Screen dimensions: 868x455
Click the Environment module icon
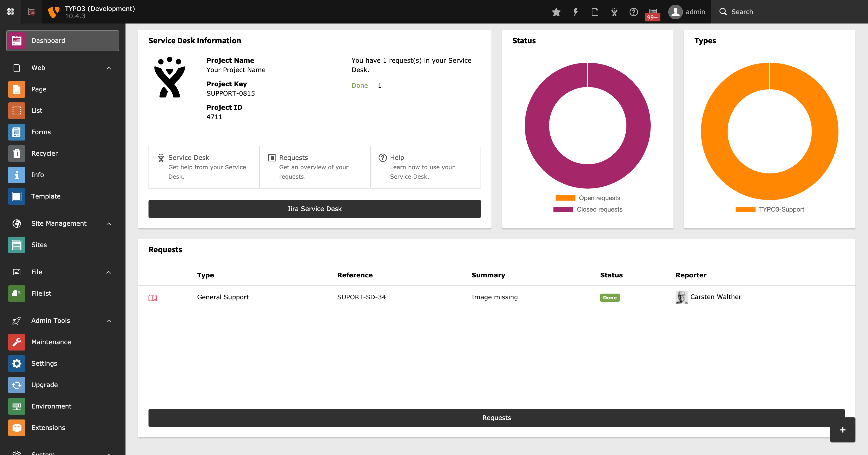16,406
